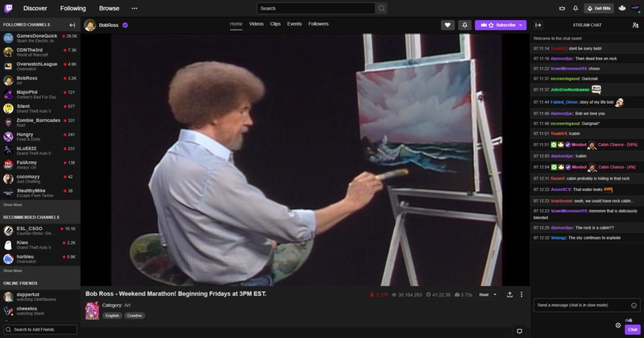The image size is (644, 338).
Task: Open cocomayy channel in sidebar
Action: [x=40, y=179]
